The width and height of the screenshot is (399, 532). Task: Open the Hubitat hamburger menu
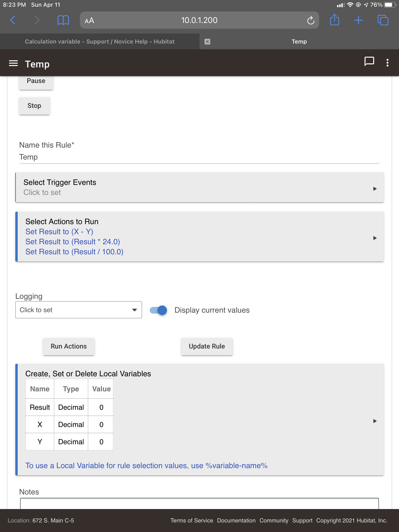point(13,63)
